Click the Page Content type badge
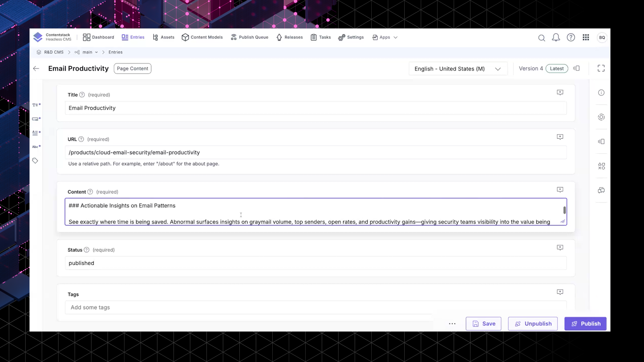The image size is (644, 362). (x=132, y=68)
